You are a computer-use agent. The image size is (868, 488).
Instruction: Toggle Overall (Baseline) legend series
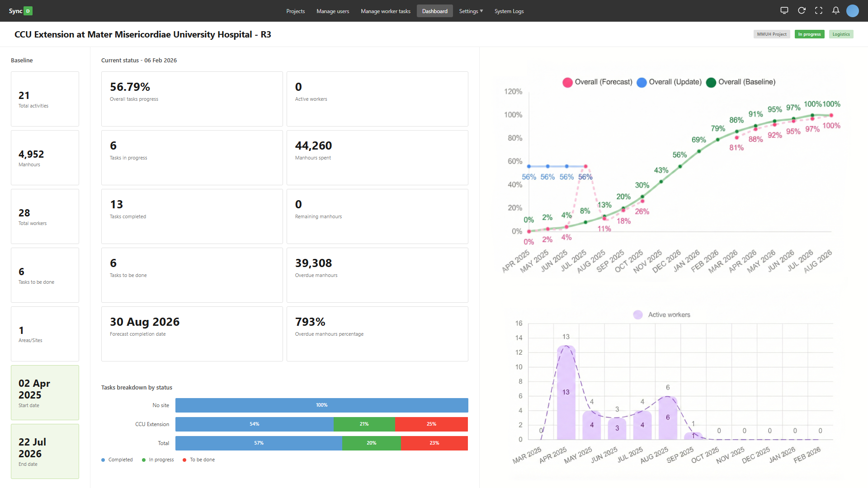pyautogui.click(x=741, y=82)
